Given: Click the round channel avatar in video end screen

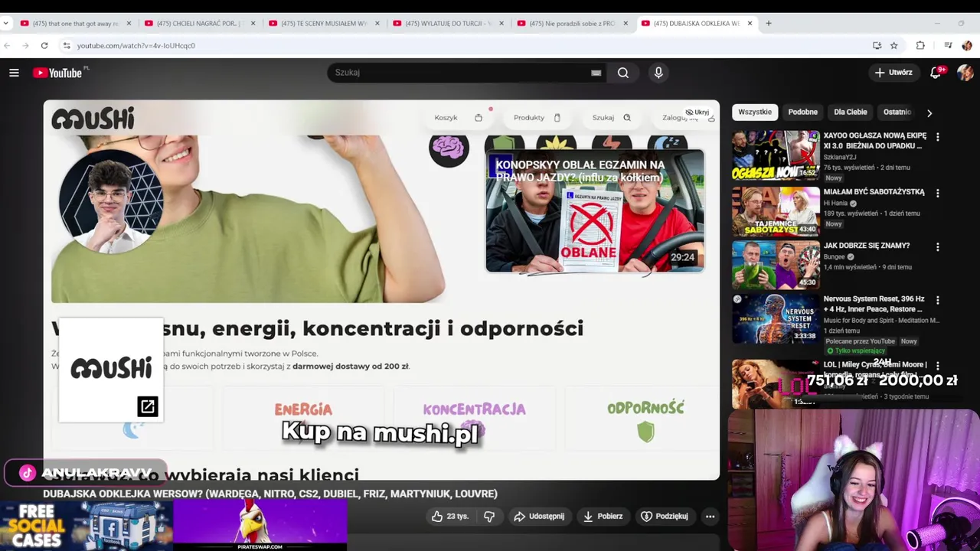Looking at the screenshot, I should click(x=112, y=201).
